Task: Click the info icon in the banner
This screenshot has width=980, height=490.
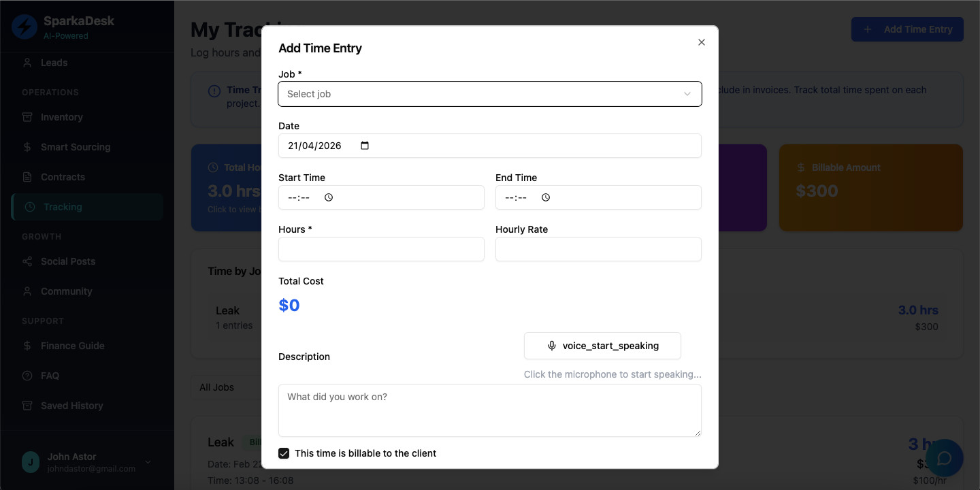Action: click(x=214, y=91)
